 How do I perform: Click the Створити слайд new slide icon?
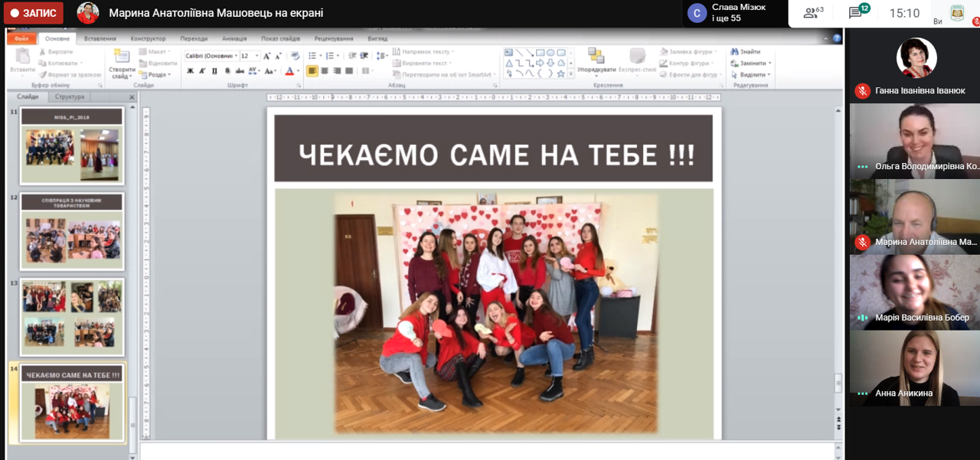(122, 57)
